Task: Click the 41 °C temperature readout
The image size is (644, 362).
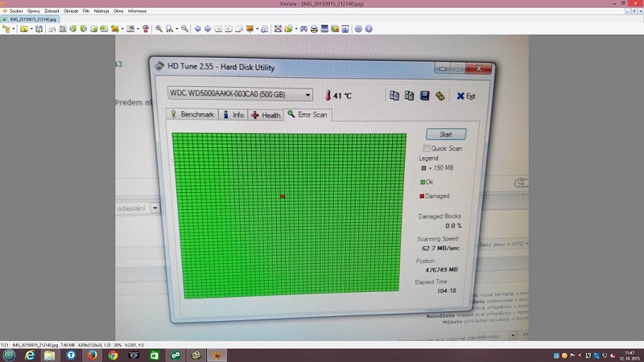Action: [338, 96]
